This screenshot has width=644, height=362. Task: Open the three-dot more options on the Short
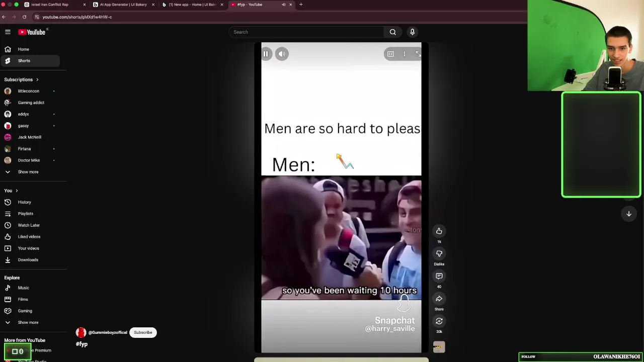click(404, 54)
